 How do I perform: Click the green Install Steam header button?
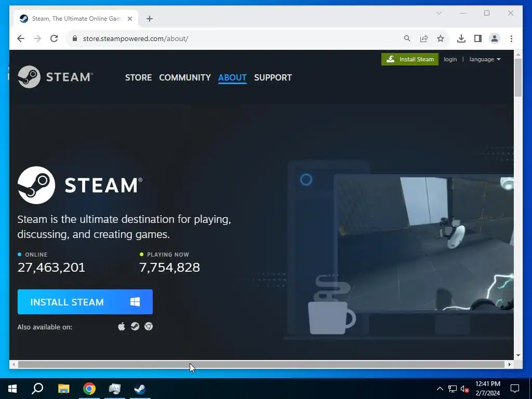[410, 59]
